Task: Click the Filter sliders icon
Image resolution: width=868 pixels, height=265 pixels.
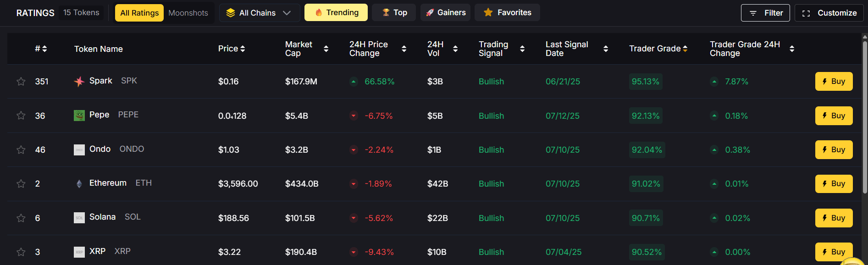Action: point(753,13)
